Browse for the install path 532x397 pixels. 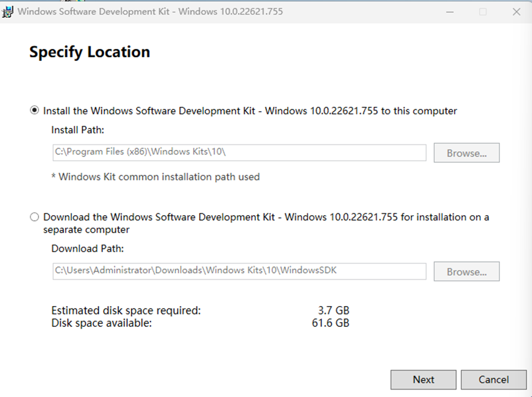467,153
